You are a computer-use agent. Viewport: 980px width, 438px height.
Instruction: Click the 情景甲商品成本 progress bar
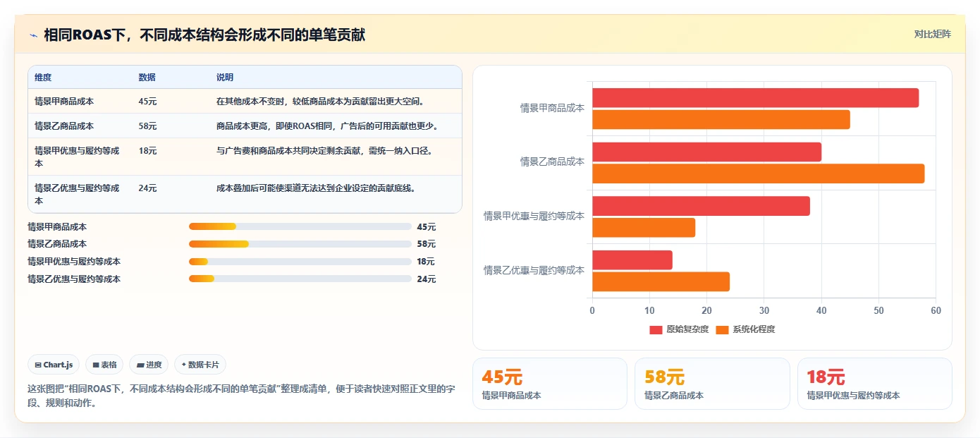coord(300,226)
